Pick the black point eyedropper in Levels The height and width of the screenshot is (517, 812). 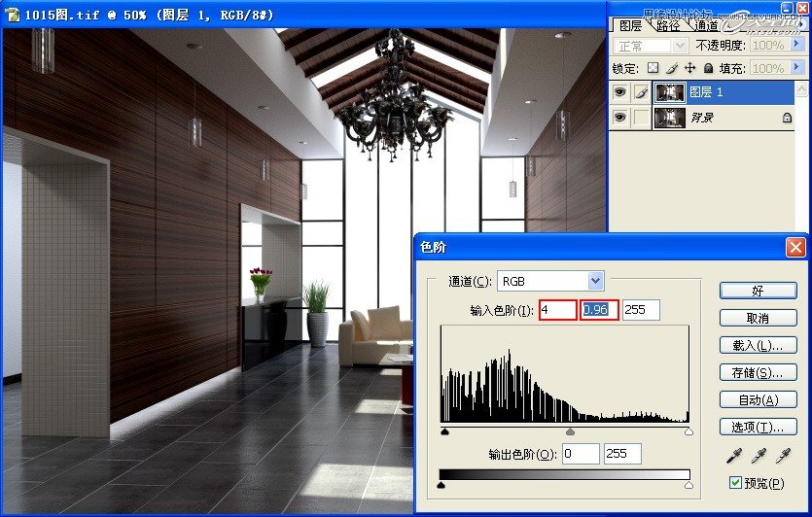(x=734, y=456)
